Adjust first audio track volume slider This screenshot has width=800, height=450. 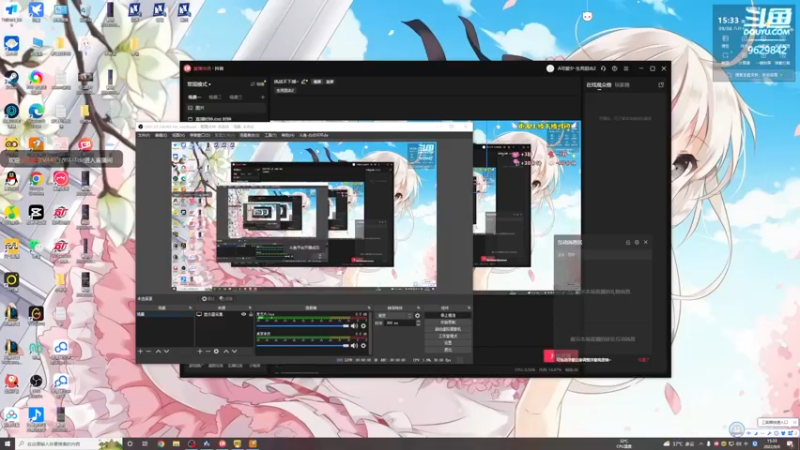coord(303,326)
